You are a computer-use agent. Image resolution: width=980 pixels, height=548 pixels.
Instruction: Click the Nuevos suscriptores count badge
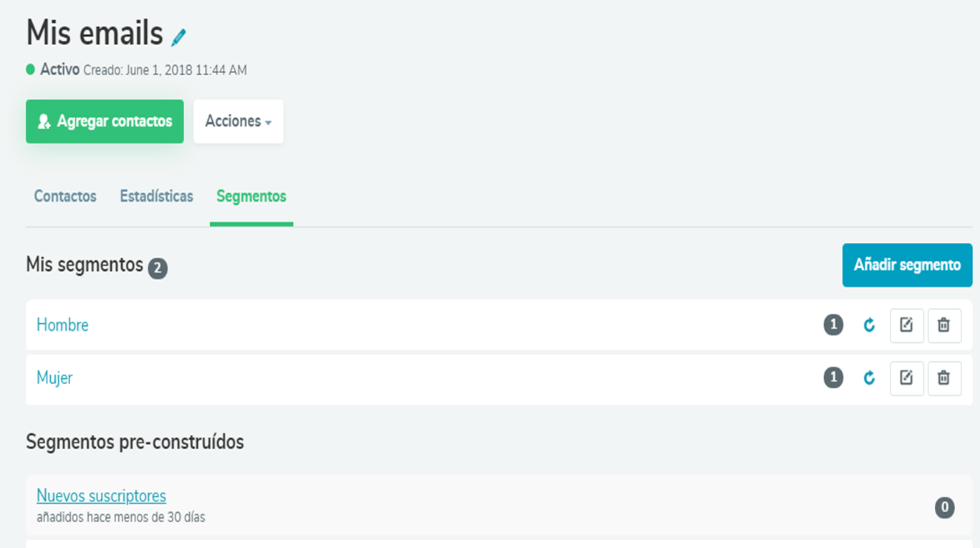coord(944,508)
